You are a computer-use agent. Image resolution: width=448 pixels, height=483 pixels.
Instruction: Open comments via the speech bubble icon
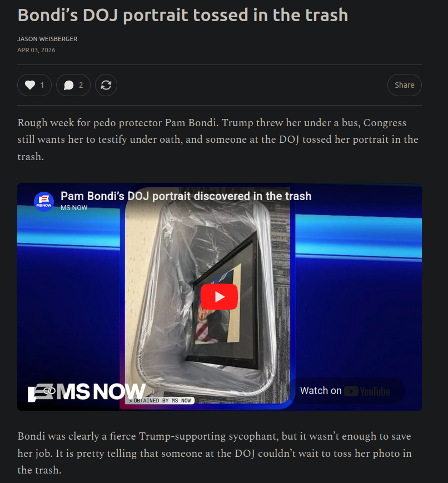[x=68, y=86]
